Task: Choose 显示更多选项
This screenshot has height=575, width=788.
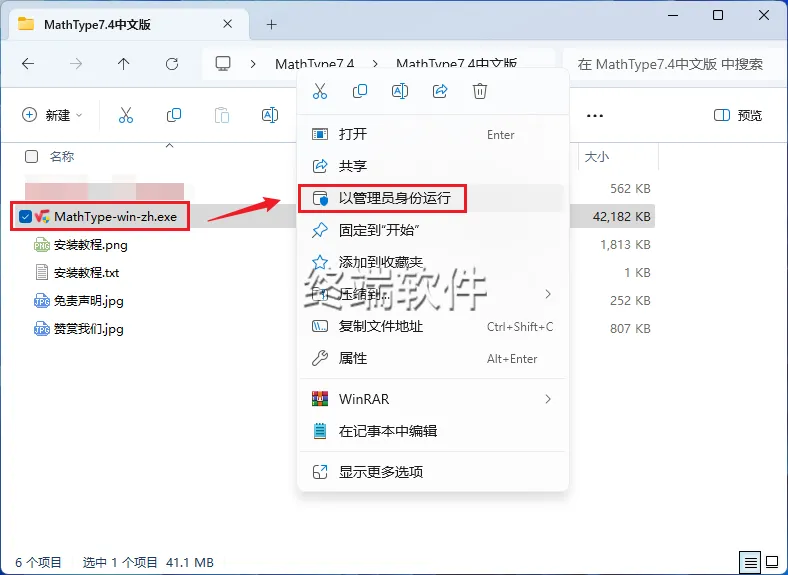Action: pyautogui.click(x=433, y=472)
